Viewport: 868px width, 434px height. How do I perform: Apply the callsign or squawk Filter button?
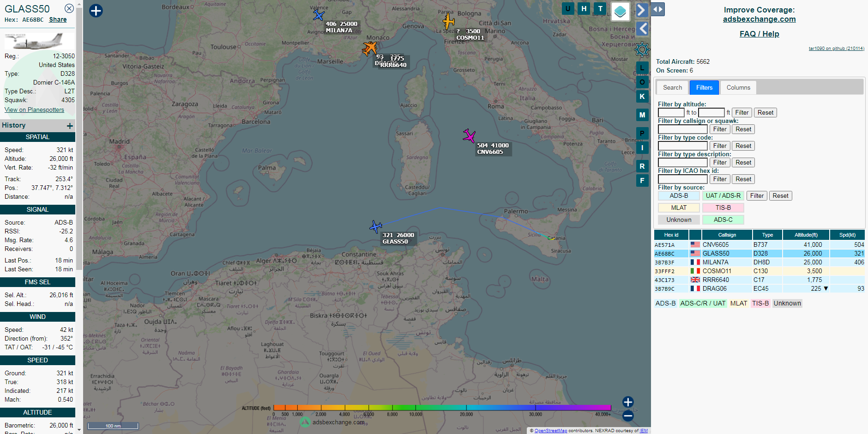[x=720, y=129]
